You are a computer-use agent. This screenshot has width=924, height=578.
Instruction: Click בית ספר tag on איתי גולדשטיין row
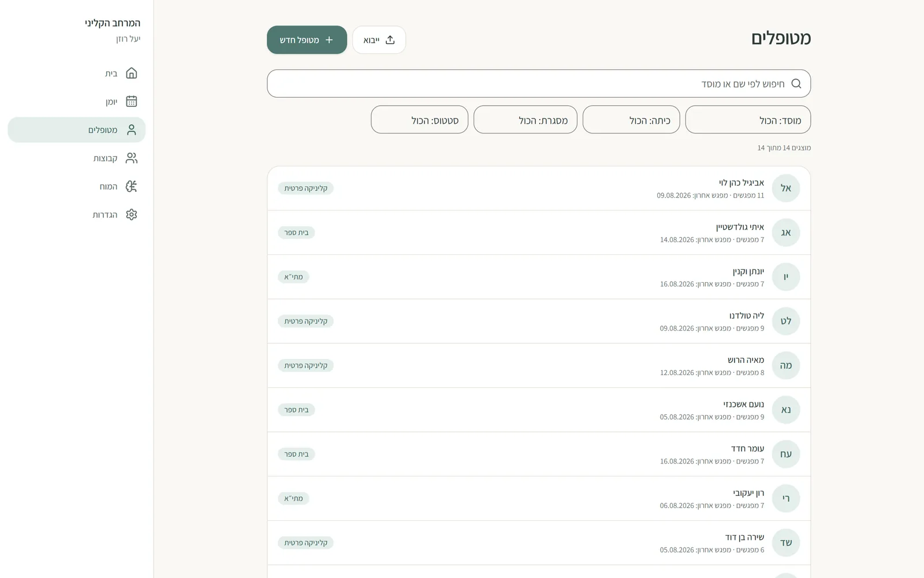(296, 232)
